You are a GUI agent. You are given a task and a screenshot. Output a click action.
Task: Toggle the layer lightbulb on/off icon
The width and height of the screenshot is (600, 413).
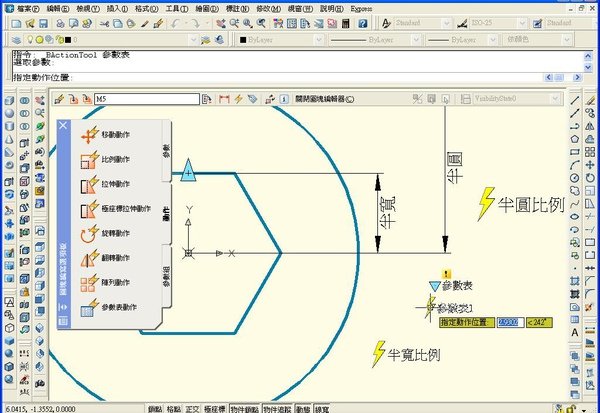click(30, 39)
